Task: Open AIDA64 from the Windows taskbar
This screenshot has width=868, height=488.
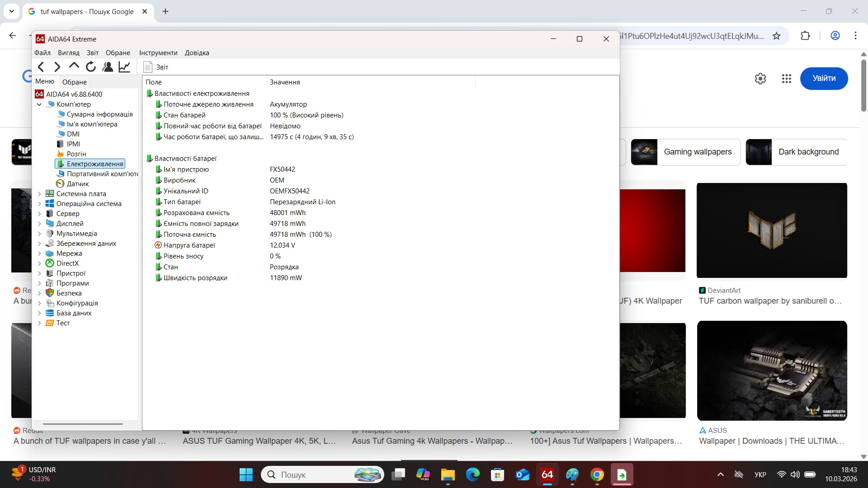Action: 547,474
